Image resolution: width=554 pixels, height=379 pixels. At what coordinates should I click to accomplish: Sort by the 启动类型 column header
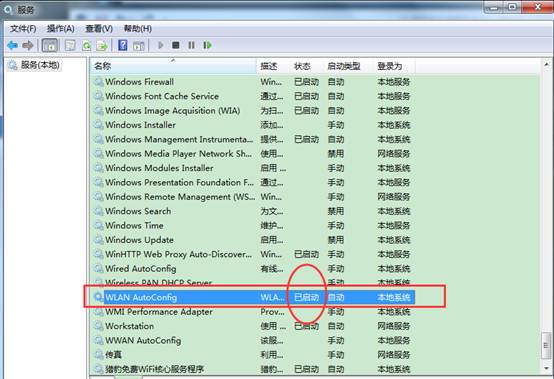tap(349, 66)
